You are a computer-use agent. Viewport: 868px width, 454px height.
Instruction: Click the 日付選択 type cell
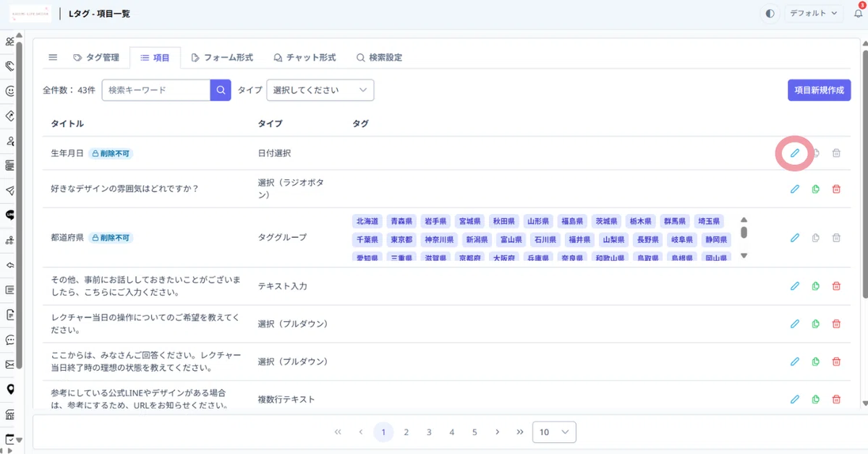point(275,153)
